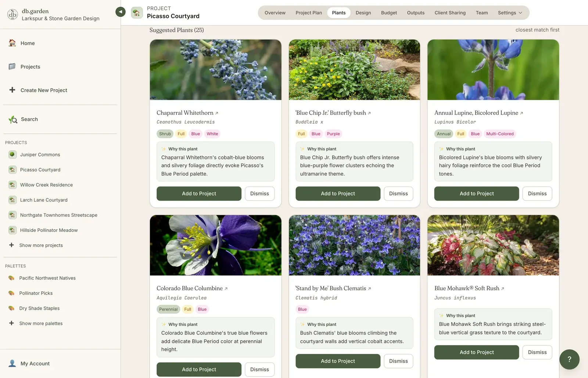Open the help question mark button
588x378 pixels.
tap(569, 359)
